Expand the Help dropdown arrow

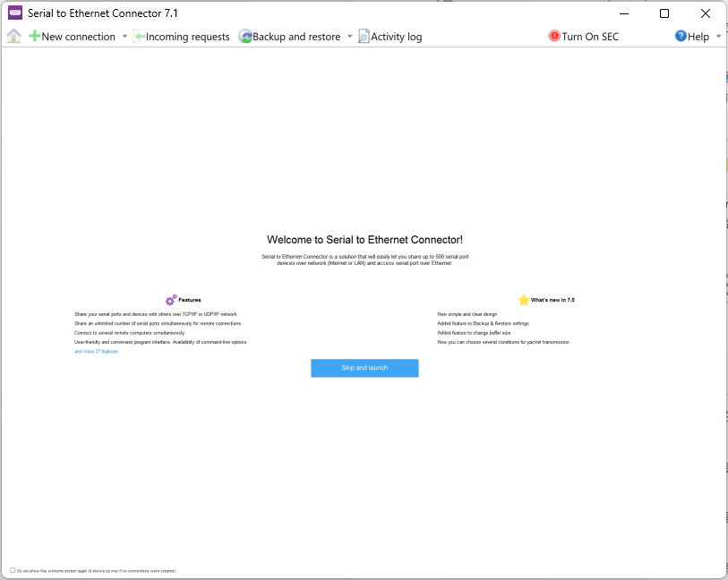[x=718, y=36]
